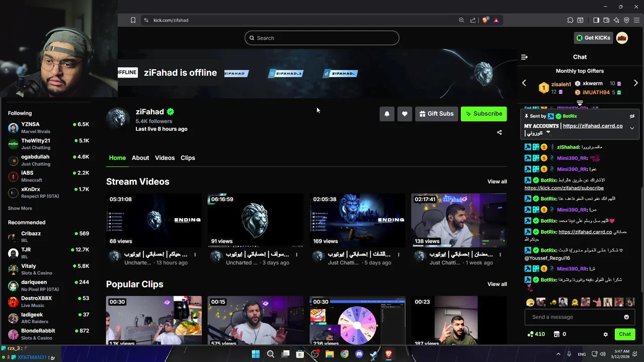Click the heart follow button
Image resolution: width=644 pixels, height=362 pixels.
click(x=405, y=114)
